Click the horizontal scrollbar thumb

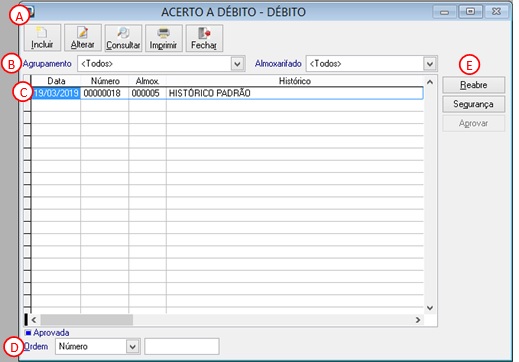(87, 320)
